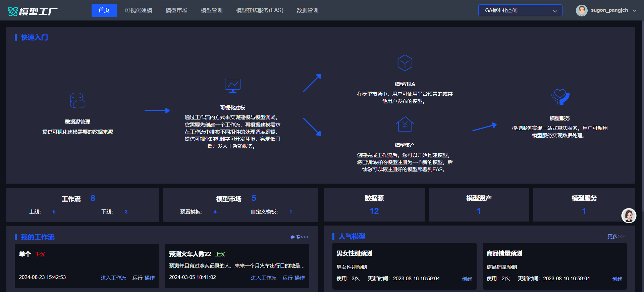Viewport: 644px width, 292px height.
Task: Click the 数据源 count 12 card
Action: [374, 205]
